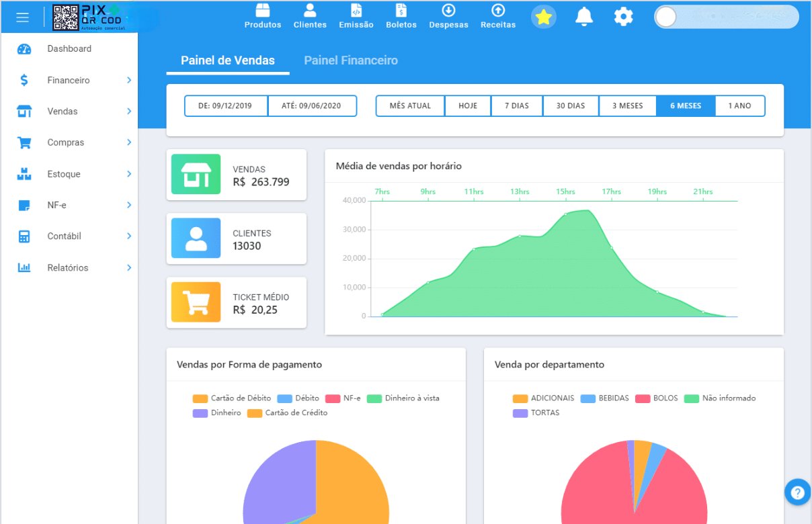Open the hamburger menu icon
This screenshot has height=524, width=812.
click(22, 17)
